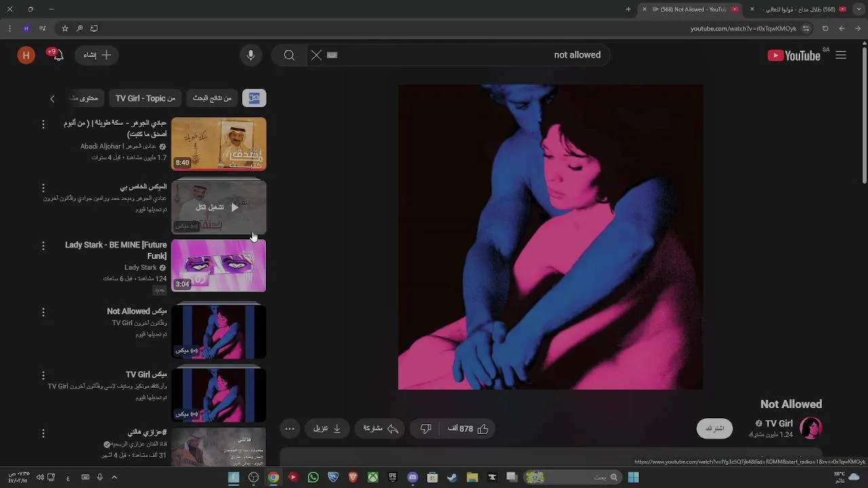Open Discord from the taskbar
Screen dimensions: 868x488
click(412, 477)
